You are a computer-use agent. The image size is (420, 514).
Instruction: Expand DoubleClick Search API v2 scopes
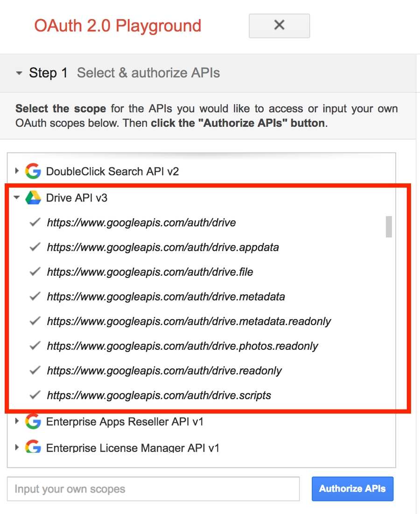point(17,171)
